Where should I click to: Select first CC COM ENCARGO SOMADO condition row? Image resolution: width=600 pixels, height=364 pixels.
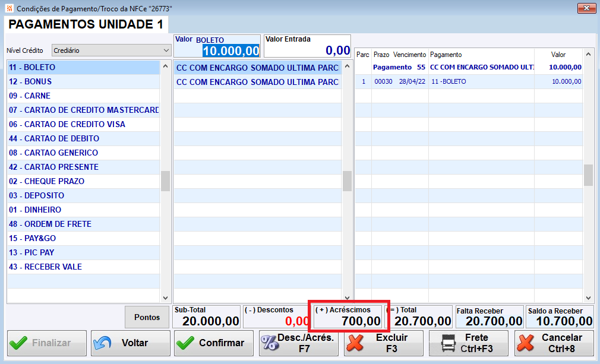(258, 68)
